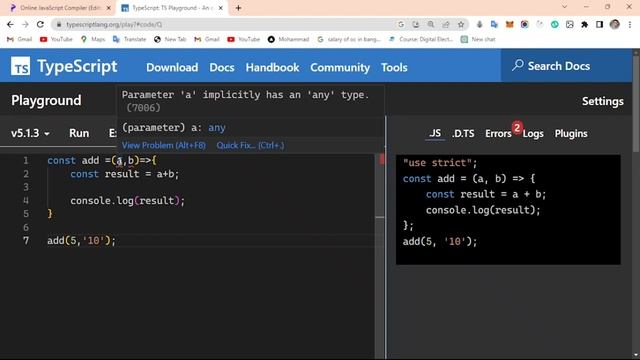Click the lock icon in the address bar
The width and height of the screenshot is (640, 360).
[59, 24]
